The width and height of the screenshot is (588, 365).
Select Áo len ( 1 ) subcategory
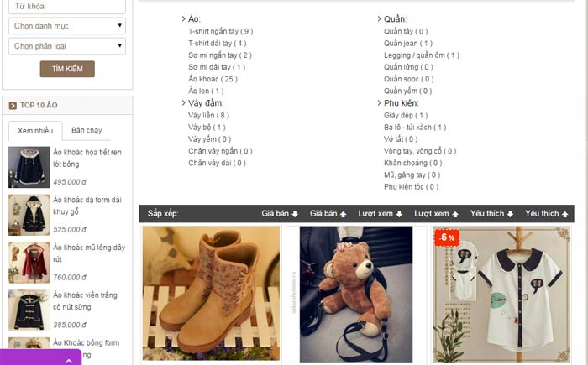point(206,91)
